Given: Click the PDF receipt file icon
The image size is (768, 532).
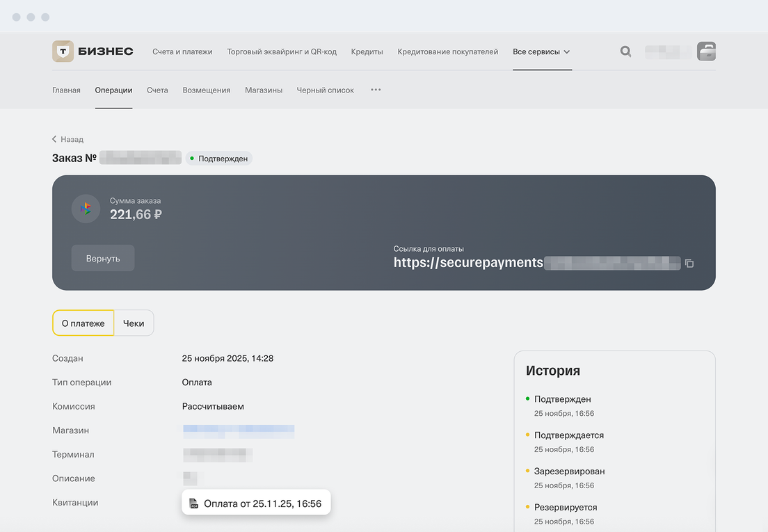Looking at the screenshot, I should [194, 503].
